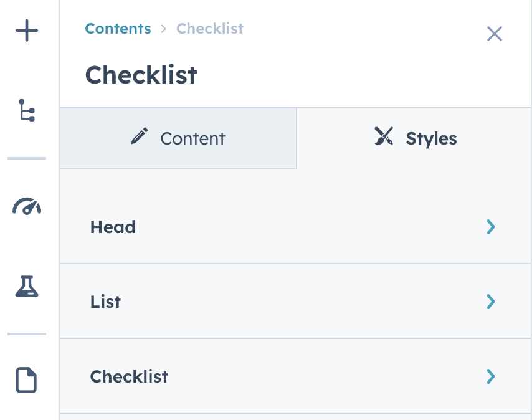Image resolution: width=532 pixels, height=420 pixels.
Task: Click the divider below the tree icon
Action: tap(27, 159)
